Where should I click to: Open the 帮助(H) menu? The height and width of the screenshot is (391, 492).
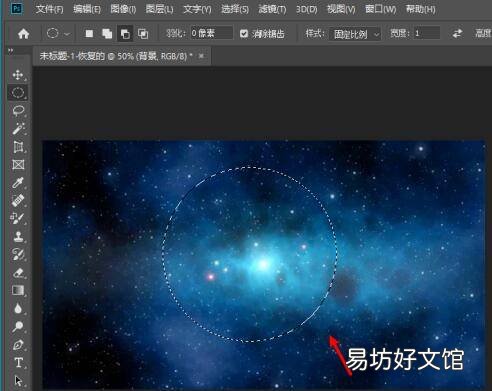tap(420, 9)
